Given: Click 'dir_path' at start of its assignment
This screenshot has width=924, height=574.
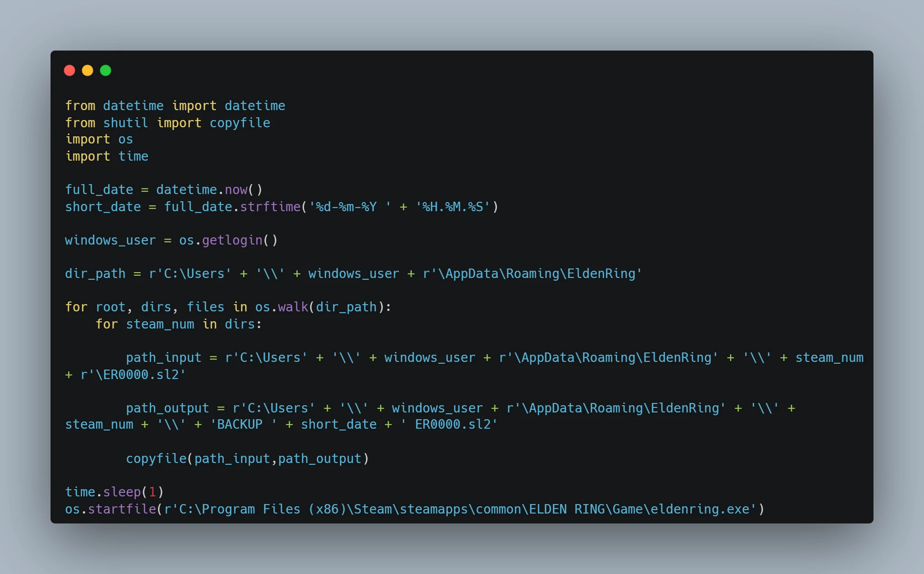Looking at the screenshot, I should (x=95, y=273).
